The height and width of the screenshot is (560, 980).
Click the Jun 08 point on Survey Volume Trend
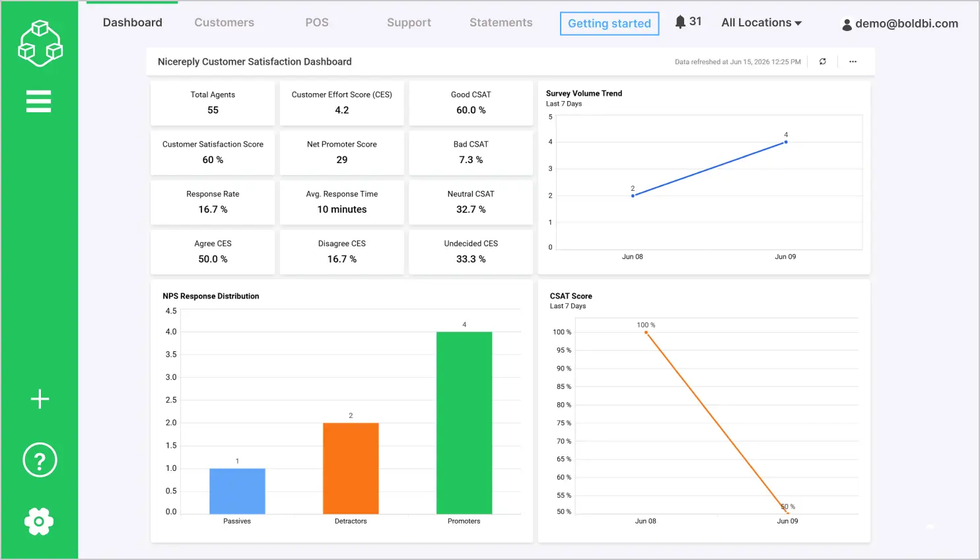coord(633,195)
